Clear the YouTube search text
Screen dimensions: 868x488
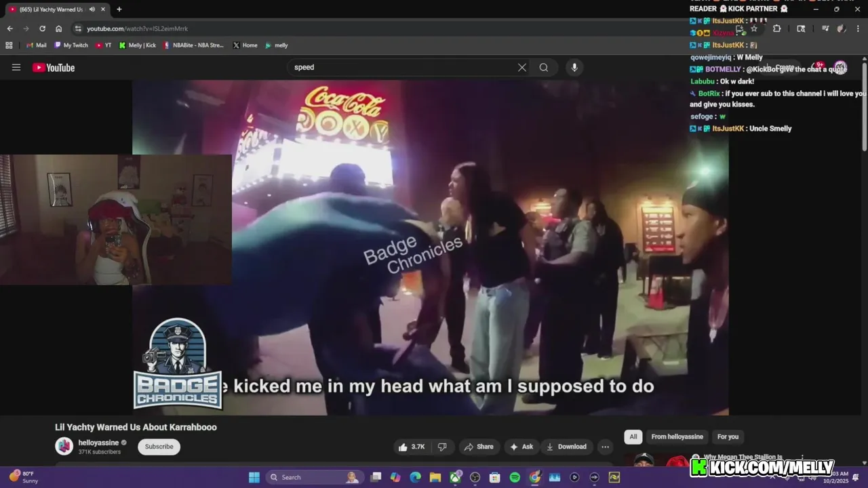(522, 67)
